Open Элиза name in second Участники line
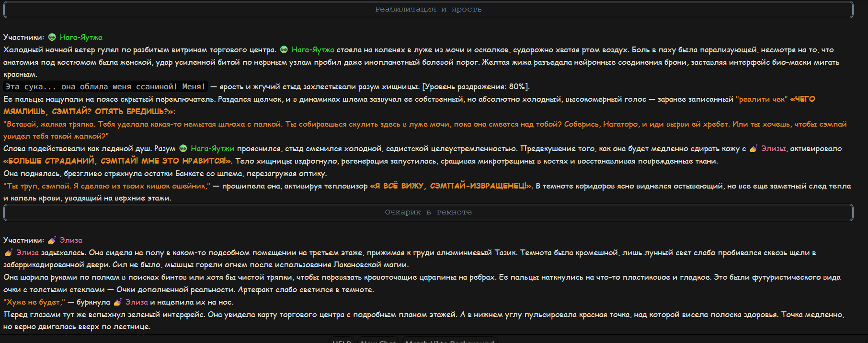The image size is (868, 343). click(x=71, y=240)
